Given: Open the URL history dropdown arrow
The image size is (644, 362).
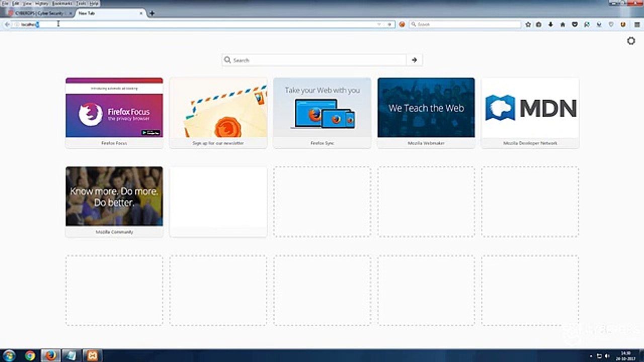Looking at the screenshot, I should [379, 24].
